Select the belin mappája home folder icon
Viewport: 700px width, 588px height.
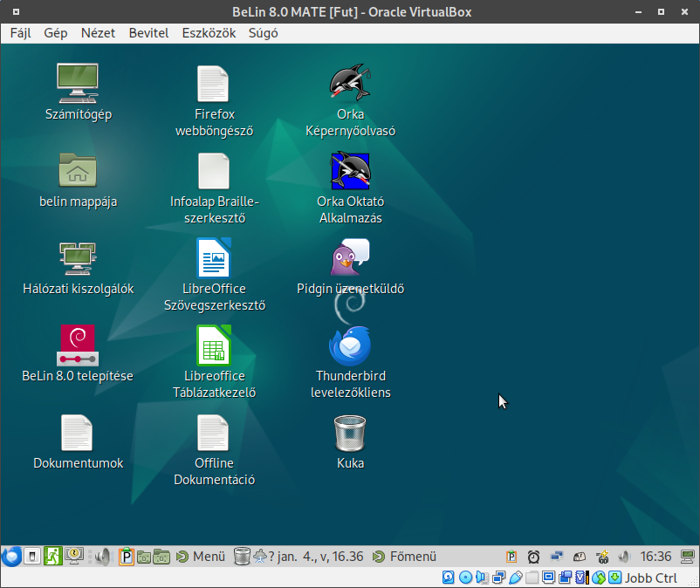click(x=79, y=180)
